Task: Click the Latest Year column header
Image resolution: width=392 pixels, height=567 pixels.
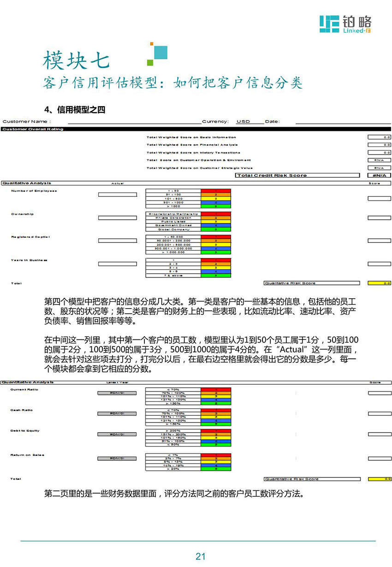Action: point(117,383)
